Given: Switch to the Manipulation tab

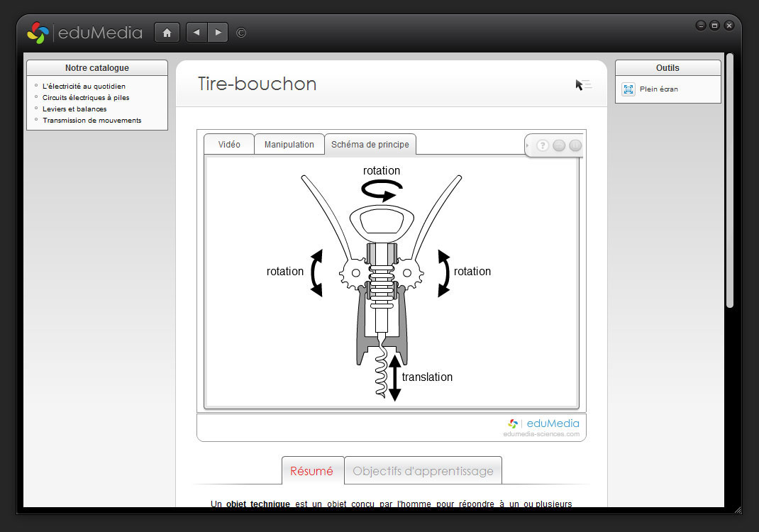Looking at the screenshot, I should click(x=289, y=145).
